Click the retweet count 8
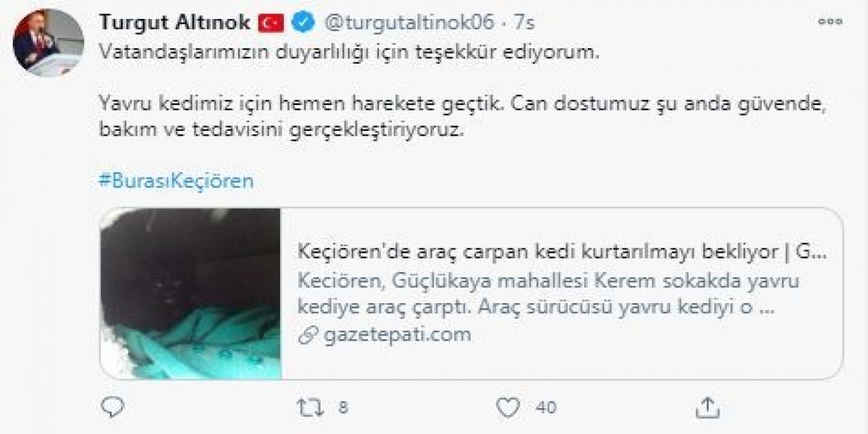This screenshot has width=868, height=434. 342,408
